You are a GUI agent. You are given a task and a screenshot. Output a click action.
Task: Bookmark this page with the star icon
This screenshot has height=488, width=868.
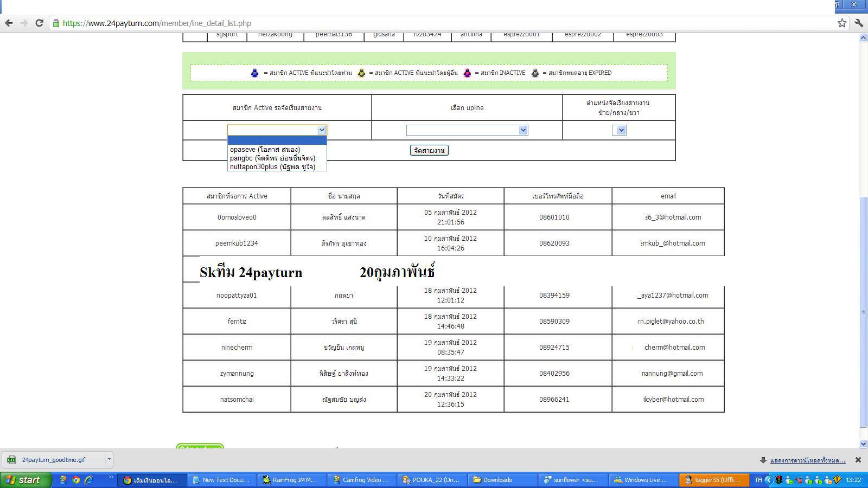point(842,23)
